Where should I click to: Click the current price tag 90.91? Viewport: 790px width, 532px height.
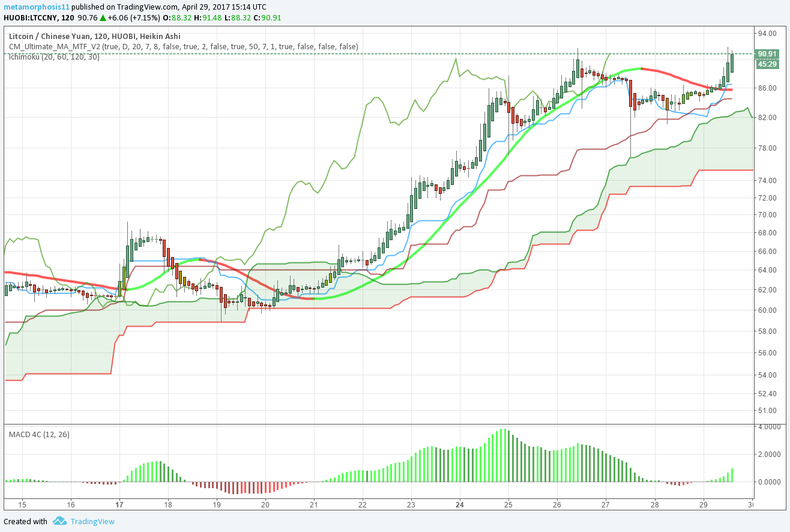(768, 53)
